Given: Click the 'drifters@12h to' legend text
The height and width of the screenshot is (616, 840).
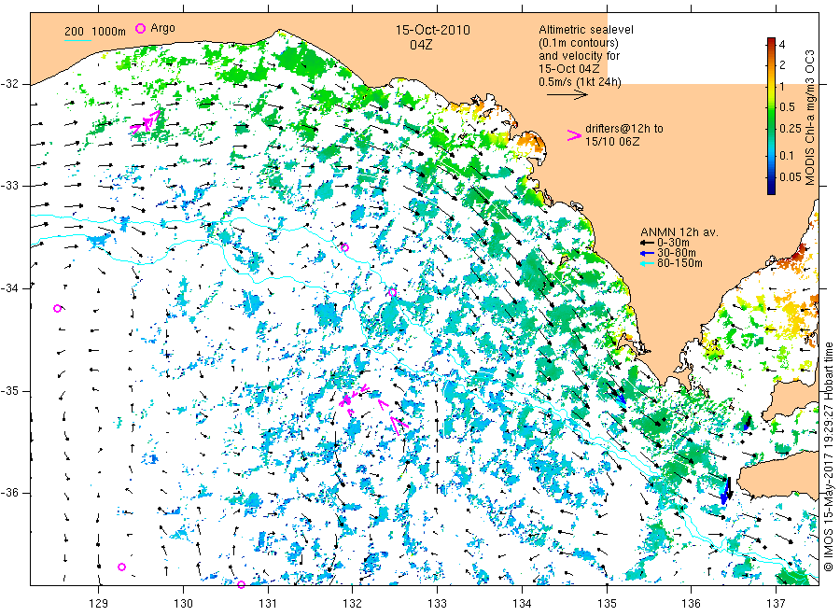Looking at the screenshot, I should point(624,129).
